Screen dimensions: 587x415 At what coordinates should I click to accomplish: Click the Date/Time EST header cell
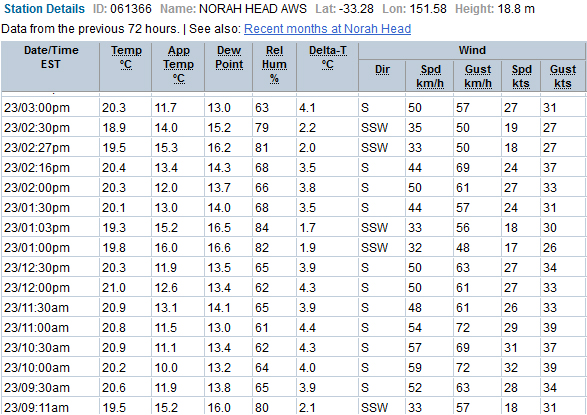(x=51, y=67)
